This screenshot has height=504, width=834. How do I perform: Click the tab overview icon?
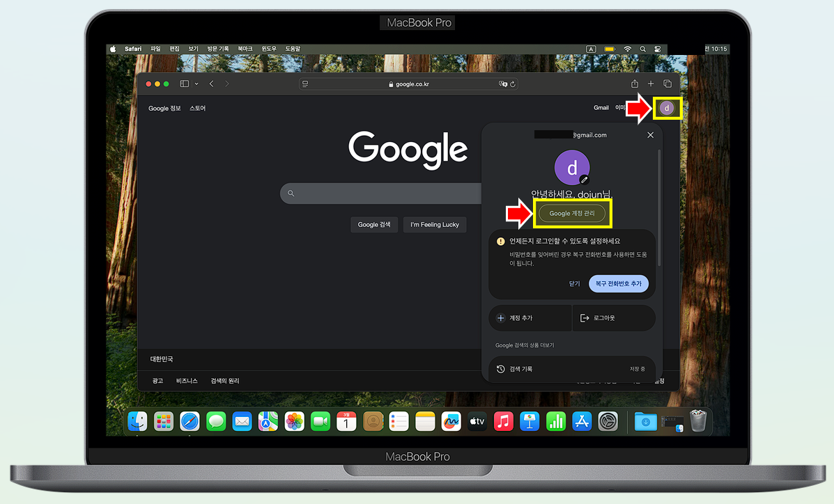[667, 84]
